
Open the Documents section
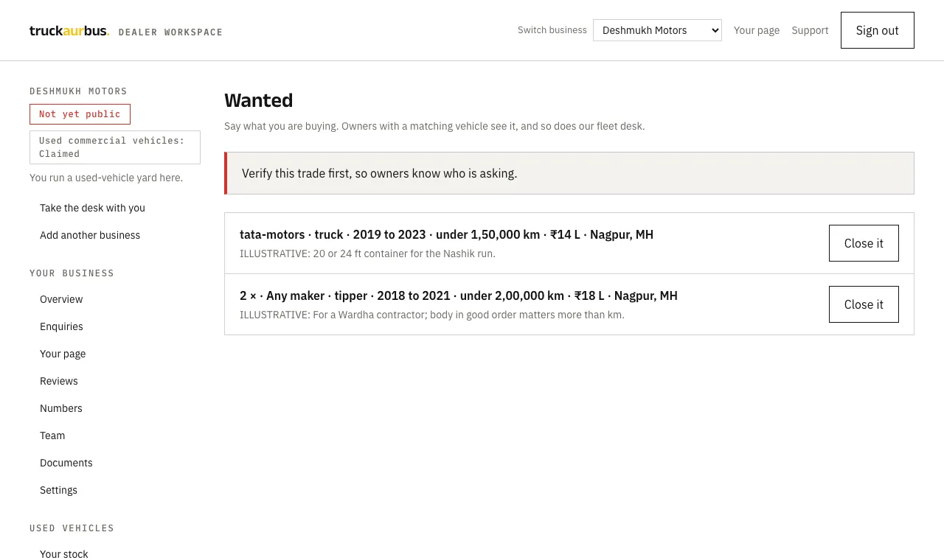tap(66, 463)
